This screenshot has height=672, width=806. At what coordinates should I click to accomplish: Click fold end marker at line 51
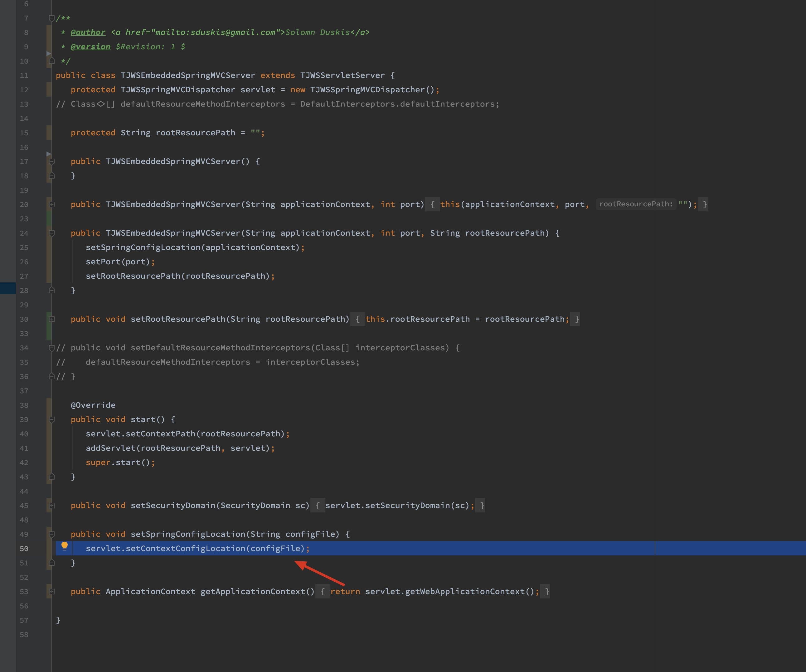click(x=52, y=563)
